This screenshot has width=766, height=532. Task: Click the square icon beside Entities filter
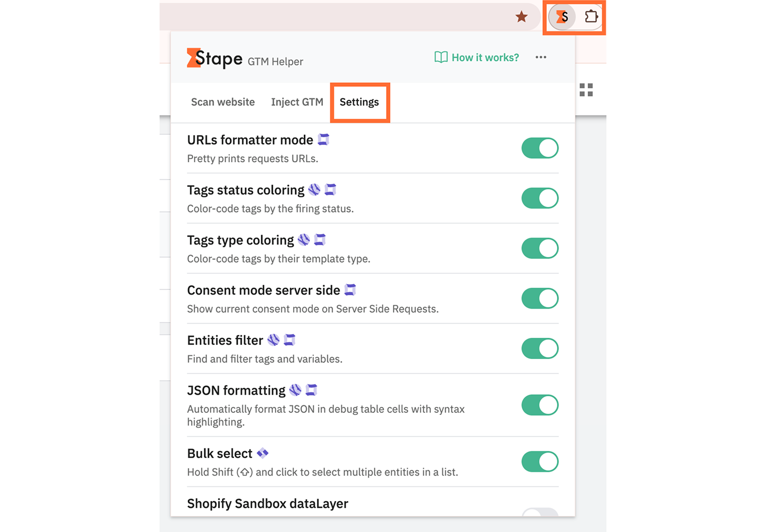pyautogui.click(x=289, y=339)
